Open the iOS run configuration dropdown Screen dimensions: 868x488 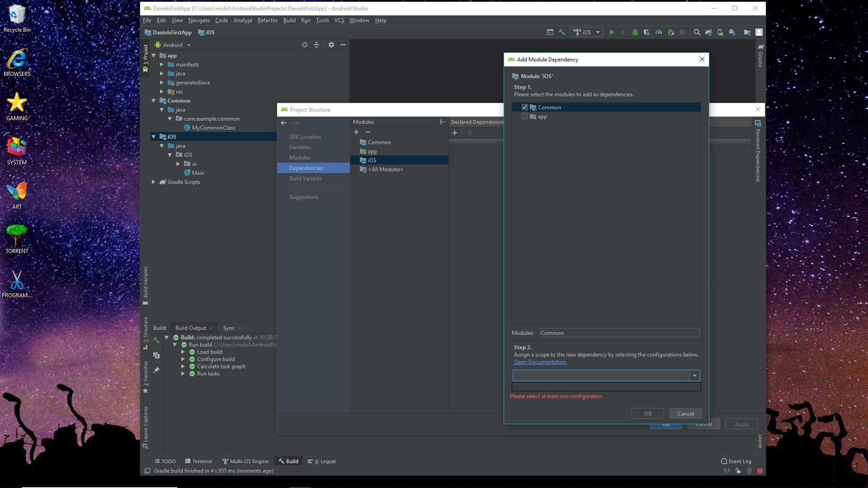[587, 32]
